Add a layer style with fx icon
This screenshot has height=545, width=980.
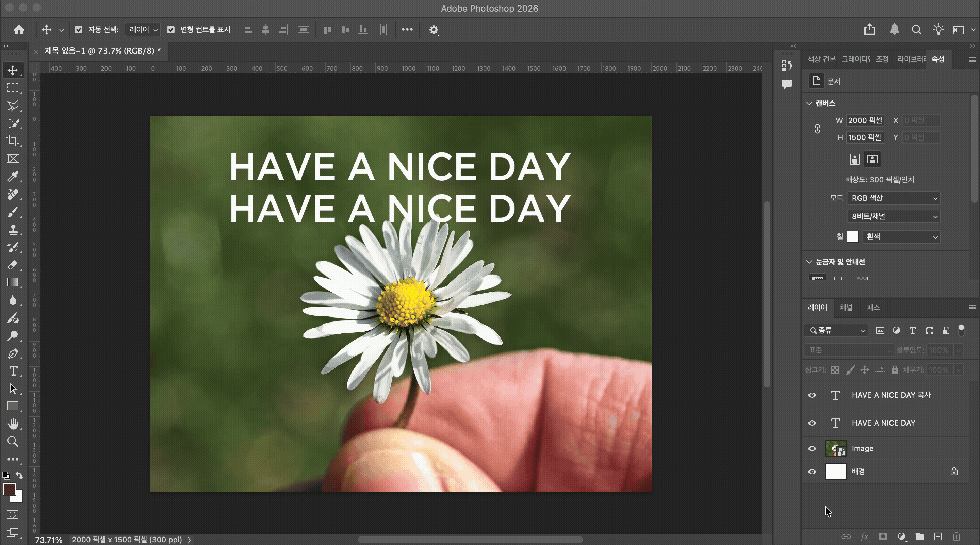(864, 536)
